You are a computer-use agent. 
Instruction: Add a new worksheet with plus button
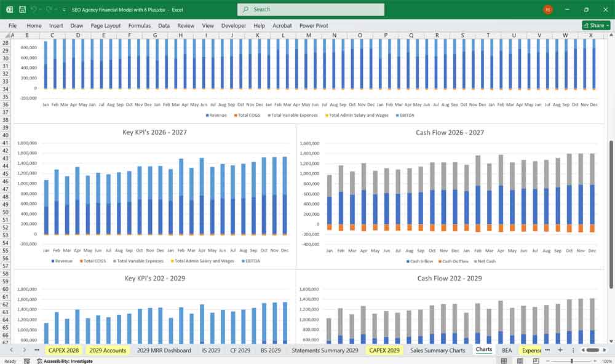pyautogui.click(x=560, y=350)
